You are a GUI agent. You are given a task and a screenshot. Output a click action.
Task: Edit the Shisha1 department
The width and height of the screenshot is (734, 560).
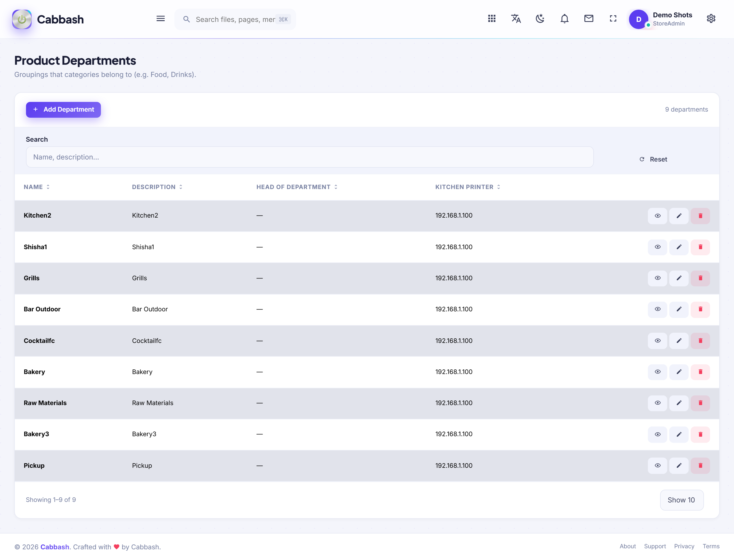[x=679, y=247]
